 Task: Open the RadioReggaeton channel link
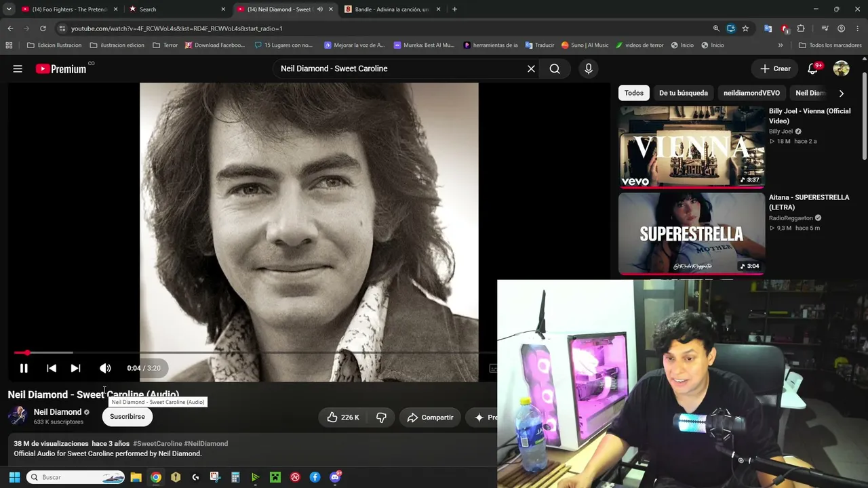click(x=791, y=218)
